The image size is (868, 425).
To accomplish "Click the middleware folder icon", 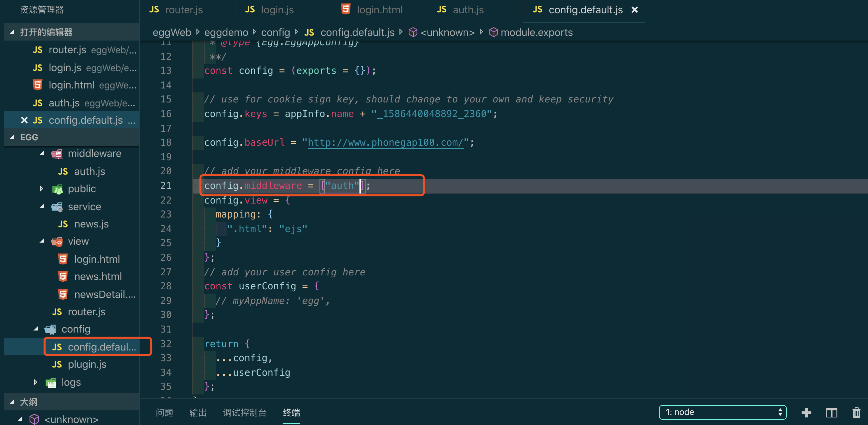I will coord(57,154).
